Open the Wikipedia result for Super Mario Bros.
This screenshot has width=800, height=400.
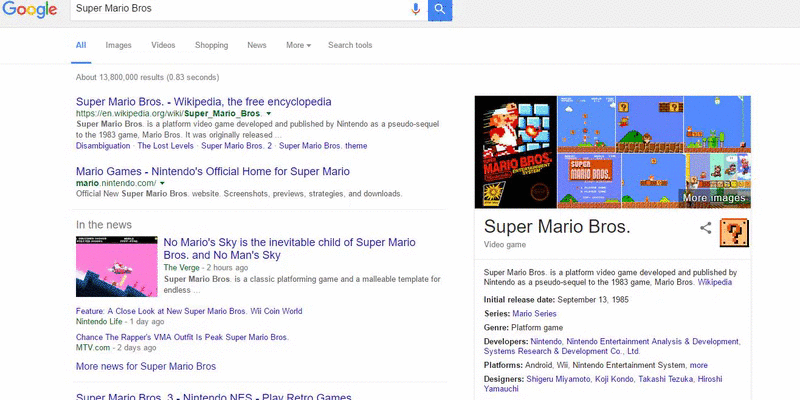point(204,102)
